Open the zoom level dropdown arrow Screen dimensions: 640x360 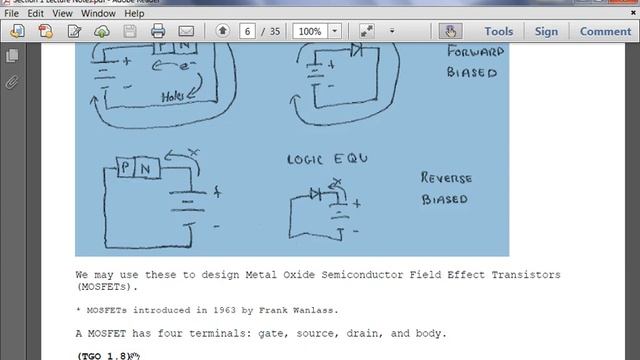pyautogui.click(x=335, y=31)
